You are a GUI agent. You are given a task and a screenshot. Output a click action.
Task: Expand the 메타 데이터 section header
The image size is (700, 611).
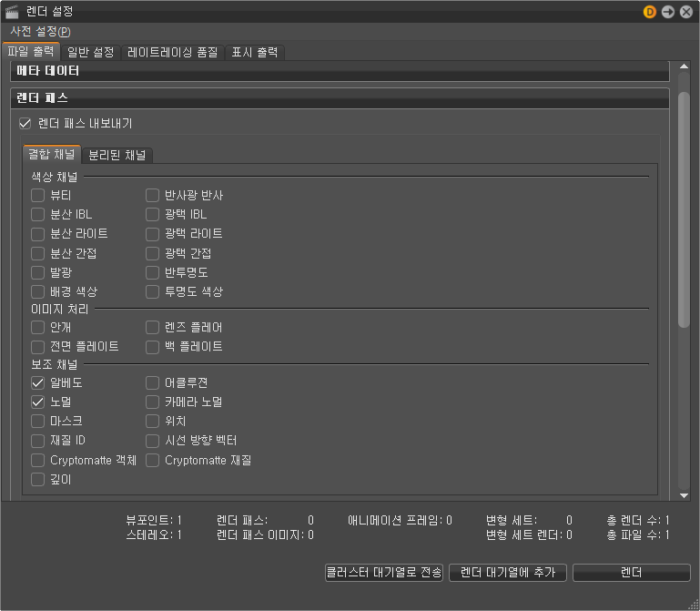click(340, 71)
